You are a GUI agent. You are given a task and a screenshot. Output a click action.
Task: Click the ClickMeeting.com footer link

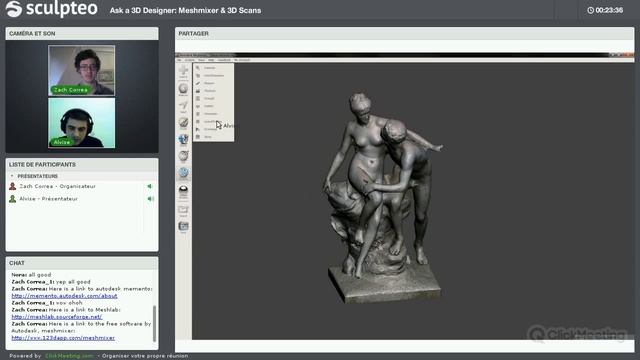(x=69, y=356)
